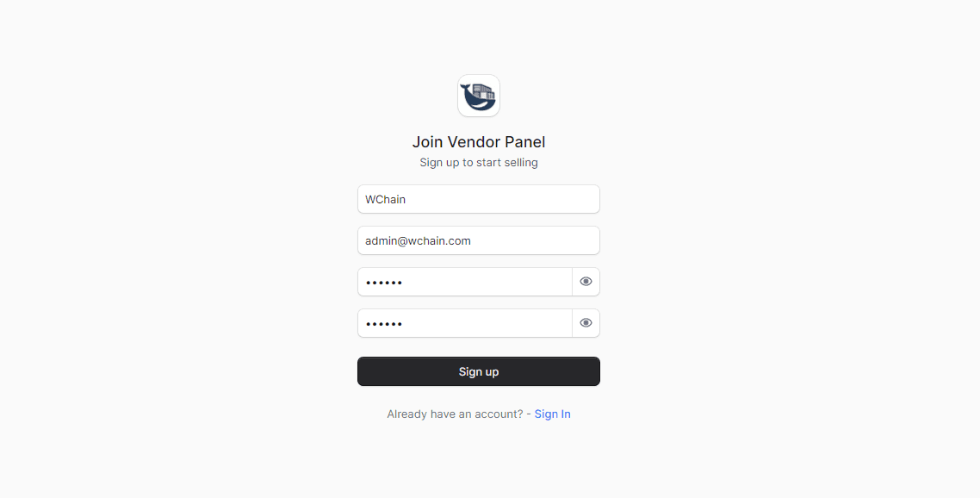Click the shipping containers on whale logo
980x498 pixels.
coord(484,92)
